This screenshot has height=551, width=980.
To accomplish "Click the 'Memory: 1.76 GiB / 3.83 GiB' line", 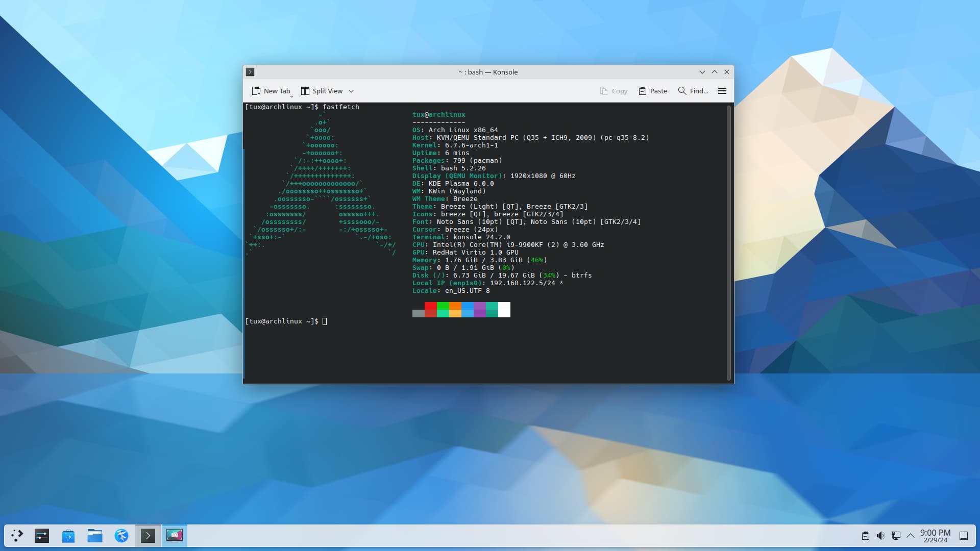I will 480,260.
